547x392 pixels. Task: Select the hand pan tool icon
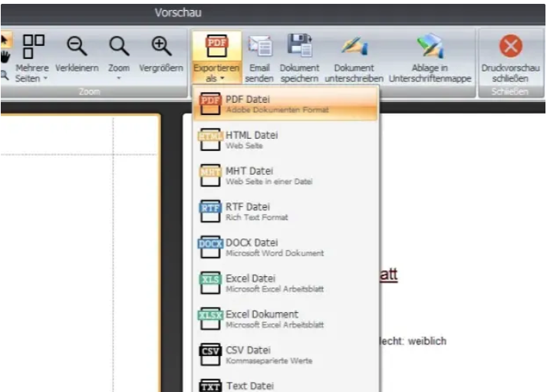tap(5, 54)
